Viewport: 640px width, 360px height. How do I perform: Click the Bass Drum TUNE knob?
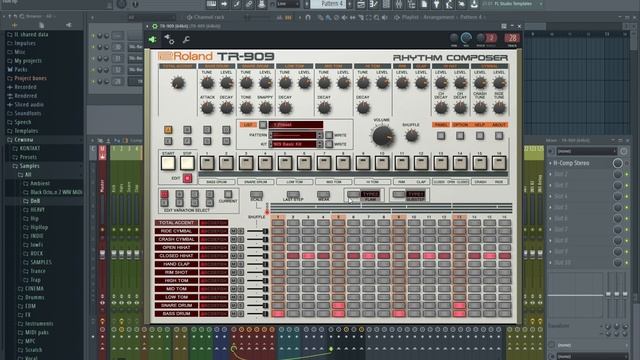(x=207, y=83)
